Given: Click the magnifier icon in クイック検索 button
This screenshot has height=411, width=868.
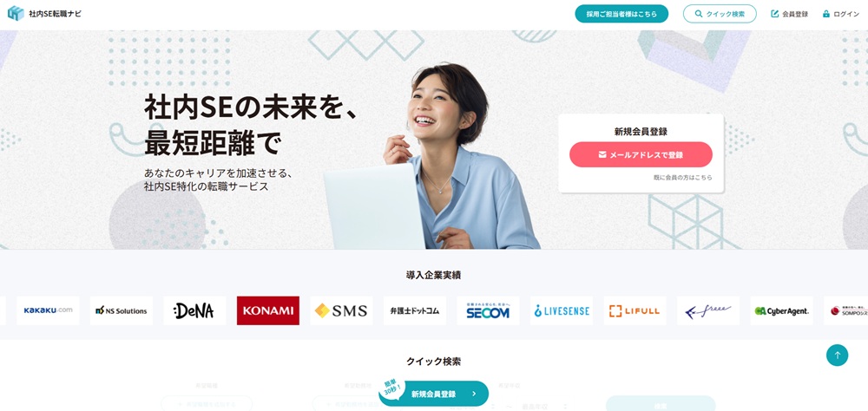Looking at the screenshot, I should pos(699,14).
